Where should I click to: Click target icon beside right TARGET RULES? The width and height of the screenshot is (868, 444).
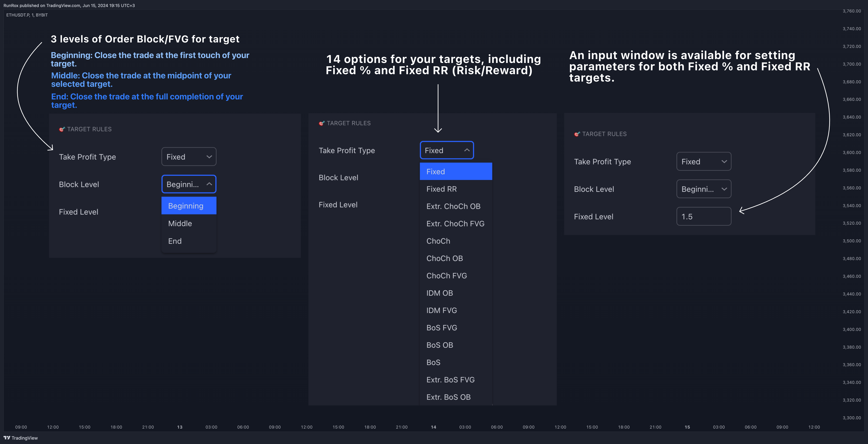coord(577,134)
